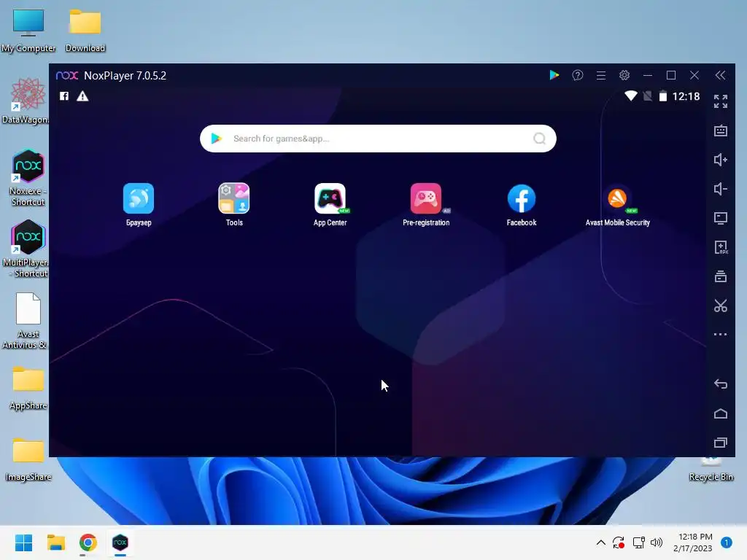Select the screenshot scissors tool
This screenshot has width=747, height=560.
pos(720,306)
